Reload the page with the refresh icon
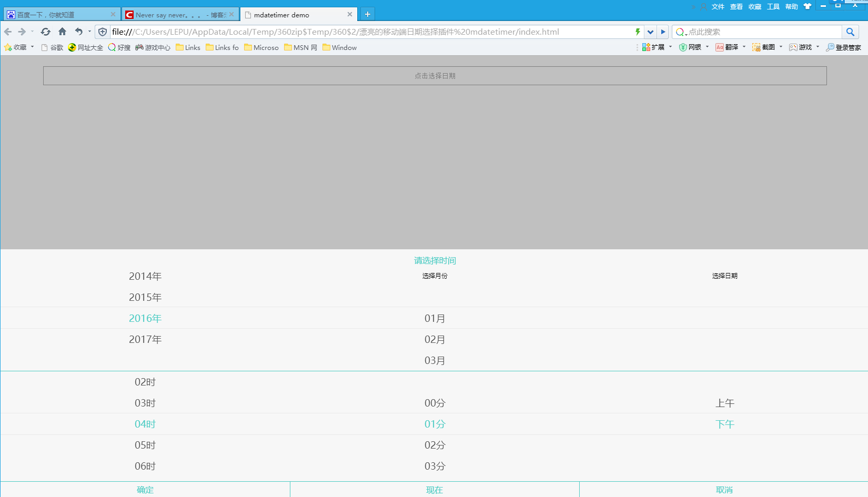 tap(46, 32)
